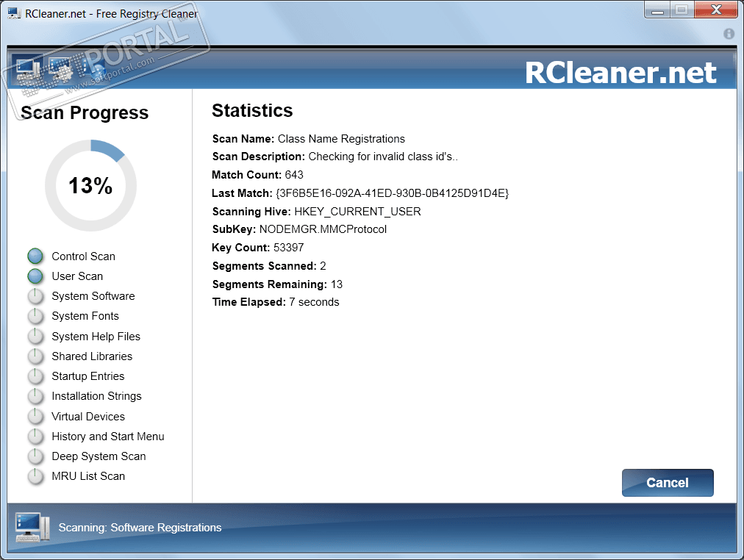This screenshot has height=560, width=744.
Task: Select the Virtual Devices label
Action: 88,417
